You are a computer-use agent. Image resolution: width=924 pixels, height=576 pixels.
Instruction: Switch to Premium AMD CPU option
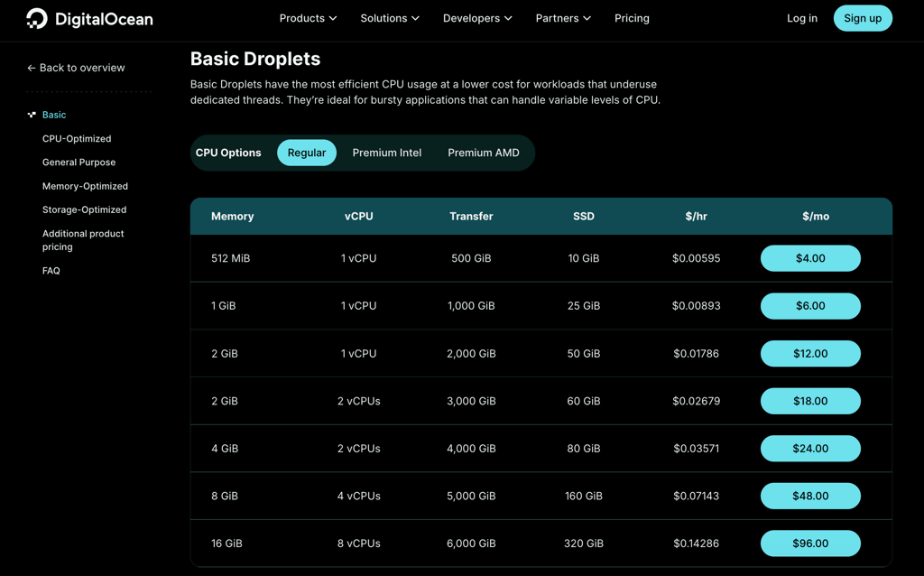[x=484, y=153]
